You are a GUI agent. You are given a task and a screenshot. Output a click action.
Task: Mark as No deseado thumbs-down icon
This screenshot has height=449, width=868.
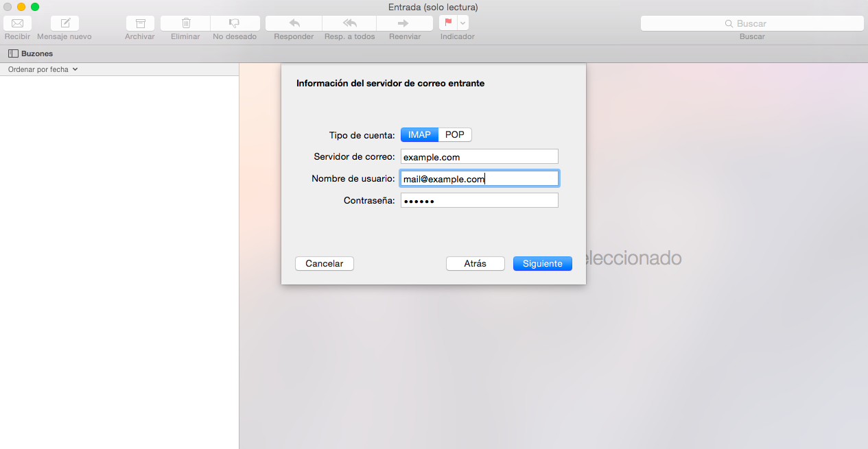point(235,23)
